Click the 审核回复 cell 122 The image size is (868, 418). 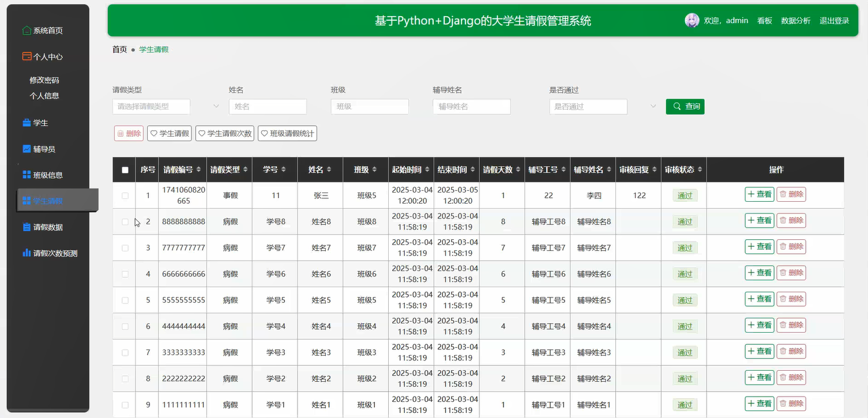click(639, 195)
